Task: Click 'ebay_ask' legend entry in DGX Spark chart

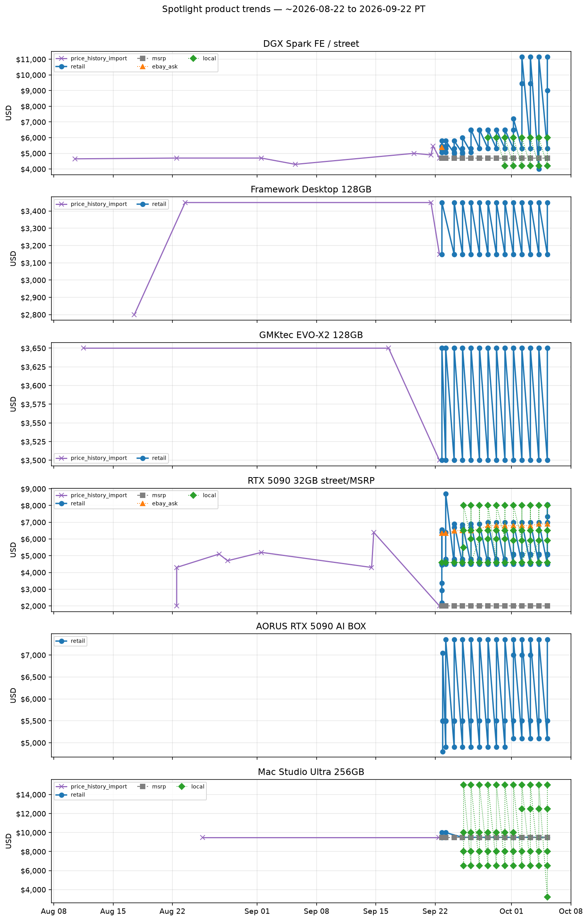Action: (157, 67)
